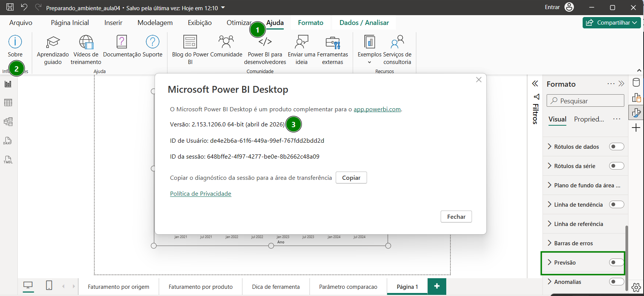Click Entrar to sign in
644x296 pixels.
point(552,7)
